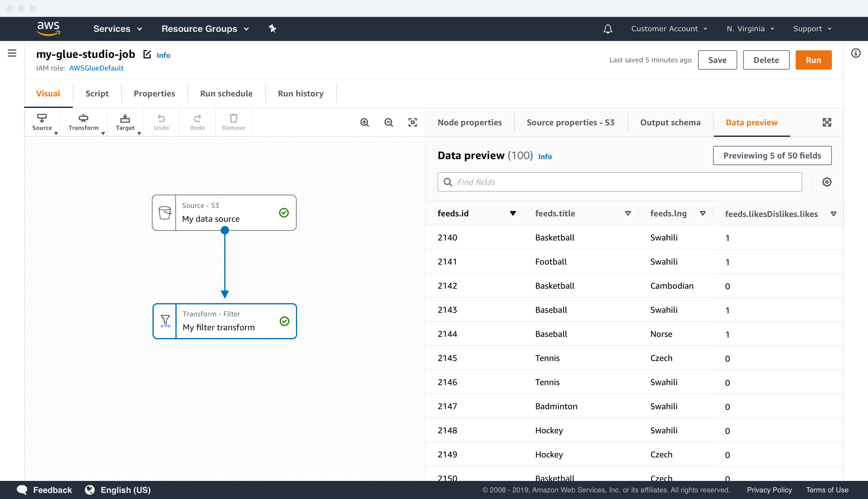Click the feeds.id cell 2144
Viewport: 868px width, 499px height.
(x=447, y=334)
